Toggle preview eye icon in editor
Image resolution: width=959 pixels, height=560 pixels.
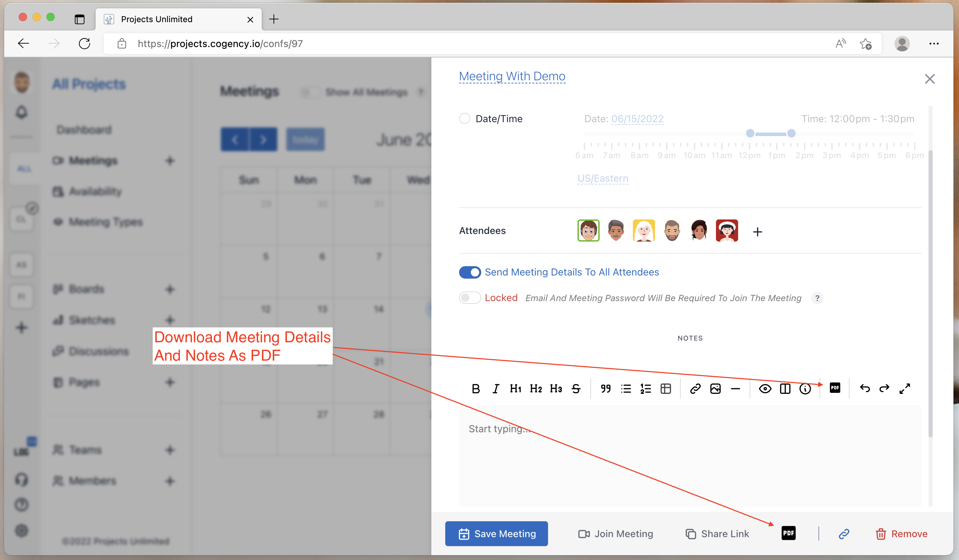click(765, 388)
